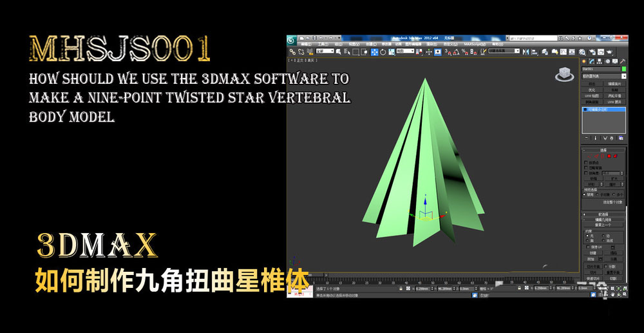Image resolution: width=644 pixels, height=333 pixels.
Task: Switch to the Utilities command panel tab
Action: pyautogui.click(x=623, y=61)
